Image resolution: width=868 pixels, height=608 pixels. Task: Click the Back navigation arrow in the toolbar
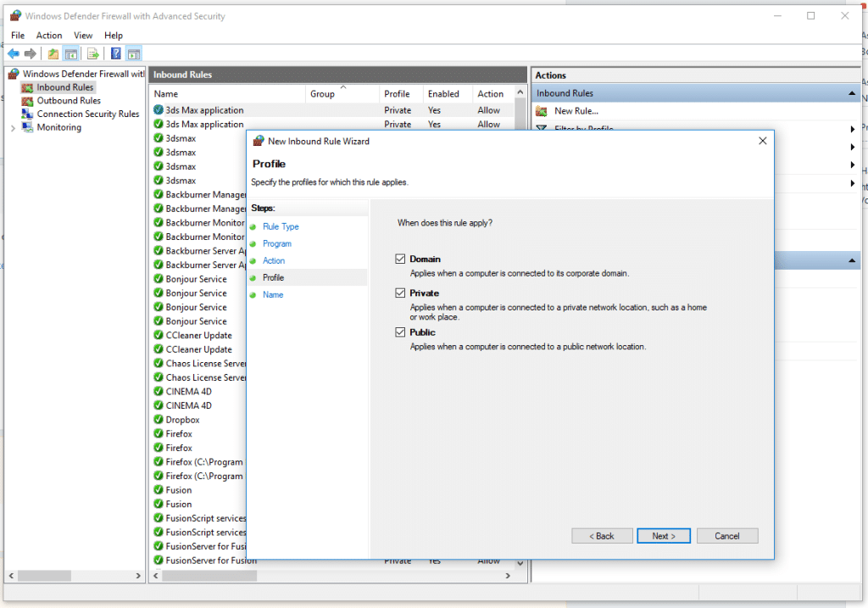pyautogui.click(x=14, y=53)
